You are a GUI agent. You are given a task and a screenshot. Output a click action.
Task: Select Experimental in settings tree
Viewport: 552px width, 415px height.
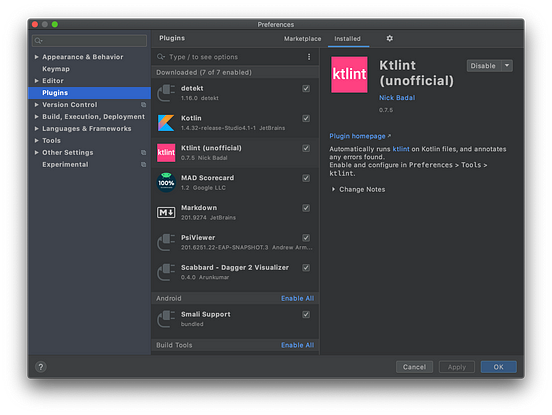(65, 164)
